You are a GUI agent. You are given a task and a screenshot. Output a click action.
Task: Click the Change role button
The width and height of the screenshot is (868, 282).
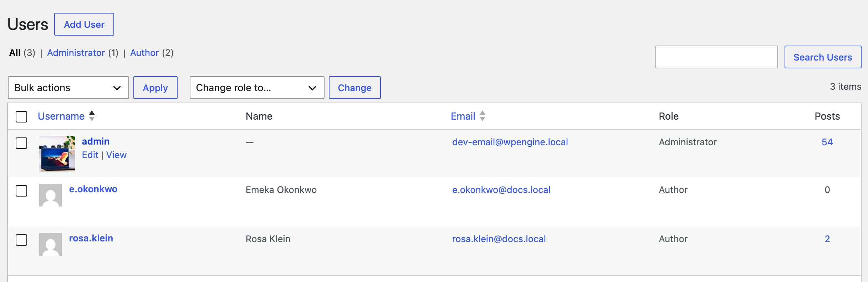[354, 88]
